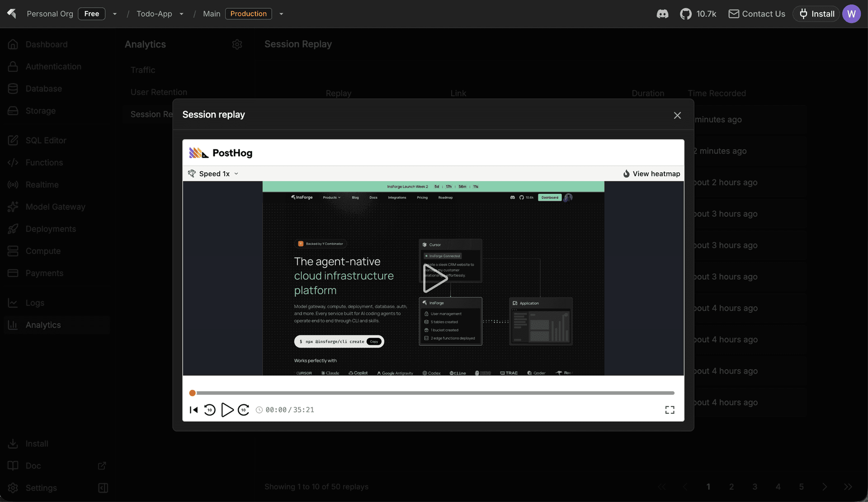Open GitHub 10.7k stars link

coord(698,14)
